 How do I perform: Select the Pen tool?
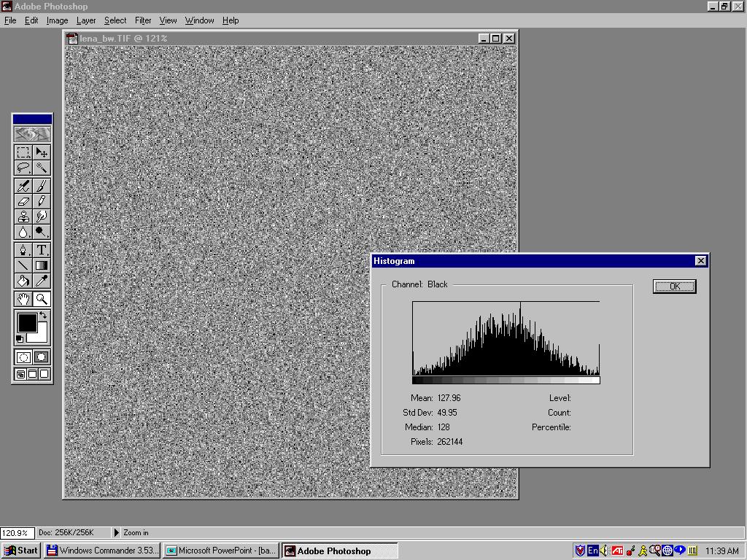pyautogui.click(x=23, y=250)
